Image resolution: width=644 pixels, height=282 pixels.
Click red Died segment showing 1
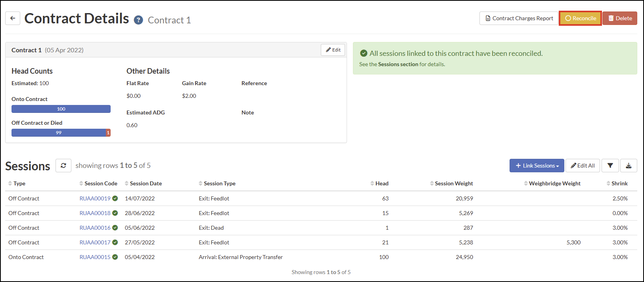tap(108, 133)
